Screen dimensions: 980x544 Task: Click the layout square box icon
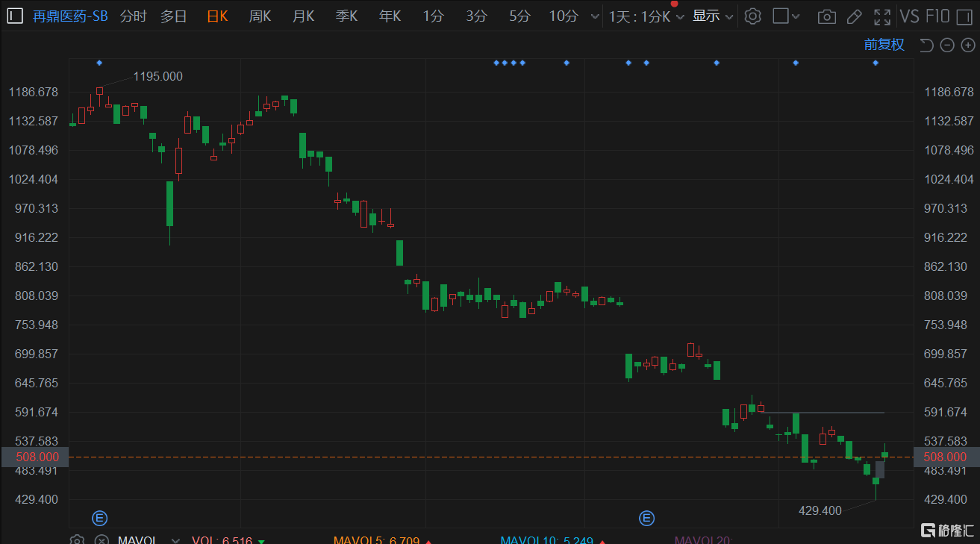[x=781, y=16]
